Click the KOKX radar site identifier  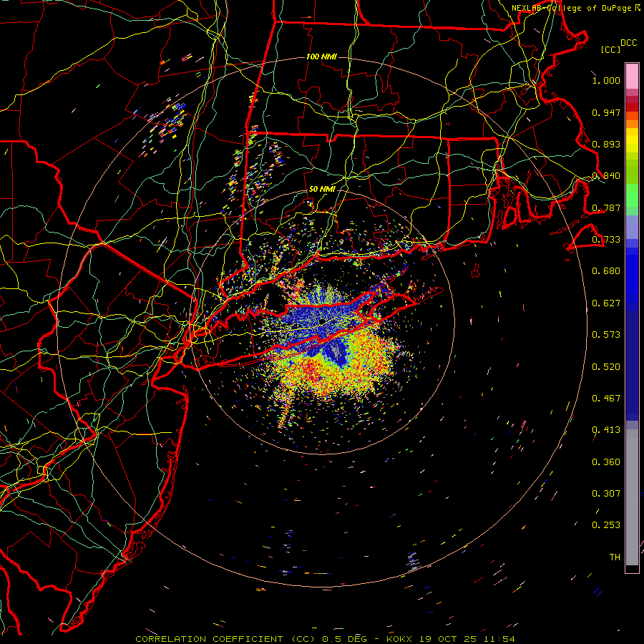399,639
